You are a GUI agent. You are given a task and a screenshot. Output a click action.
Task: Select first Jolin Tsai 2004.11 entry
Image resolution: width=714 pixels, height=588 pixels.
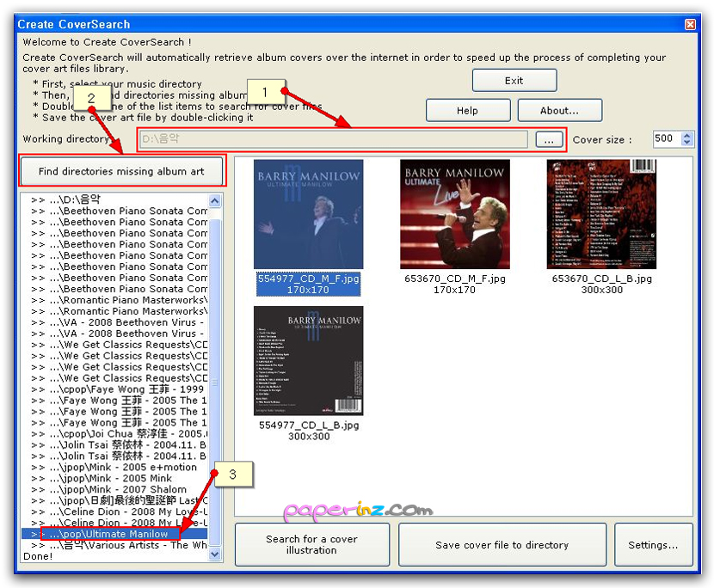click(x=114, y=444)
